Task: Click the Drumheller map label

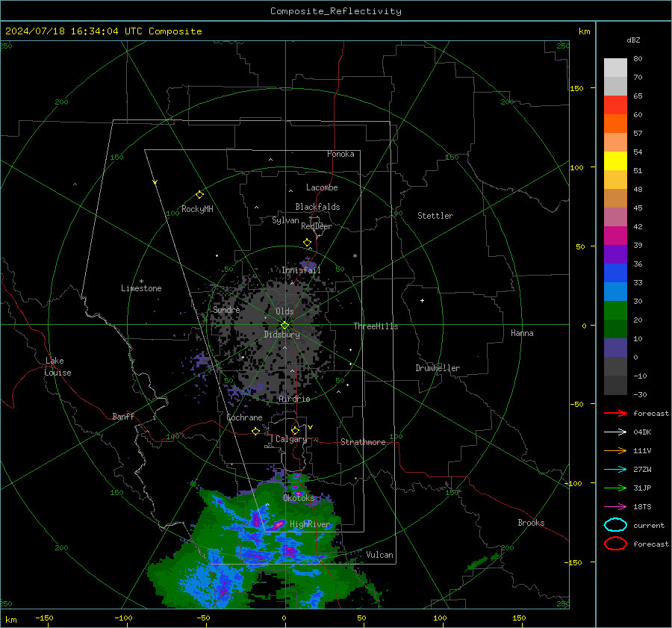Action: tap(438, 368)
